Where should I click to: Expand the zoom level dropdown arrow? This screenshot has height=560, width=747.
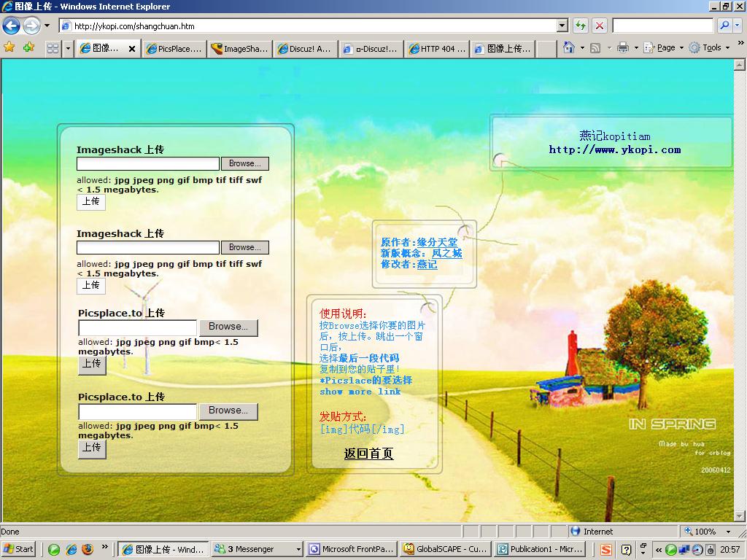[x=728, y=532]
